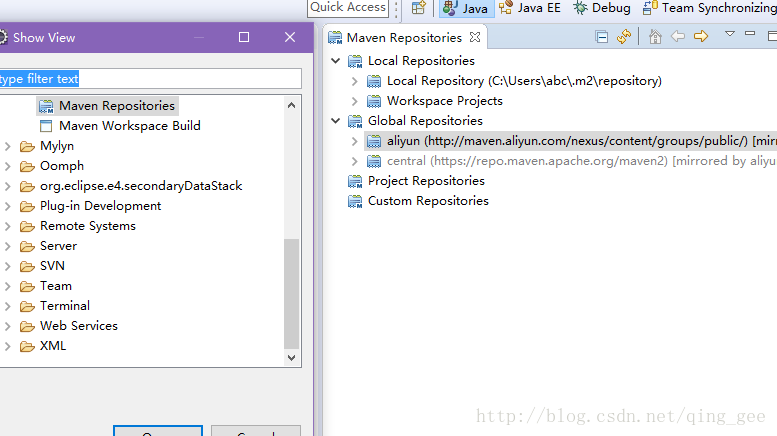
Task: Select Local Repositories tree item
Action: [421, 61]
